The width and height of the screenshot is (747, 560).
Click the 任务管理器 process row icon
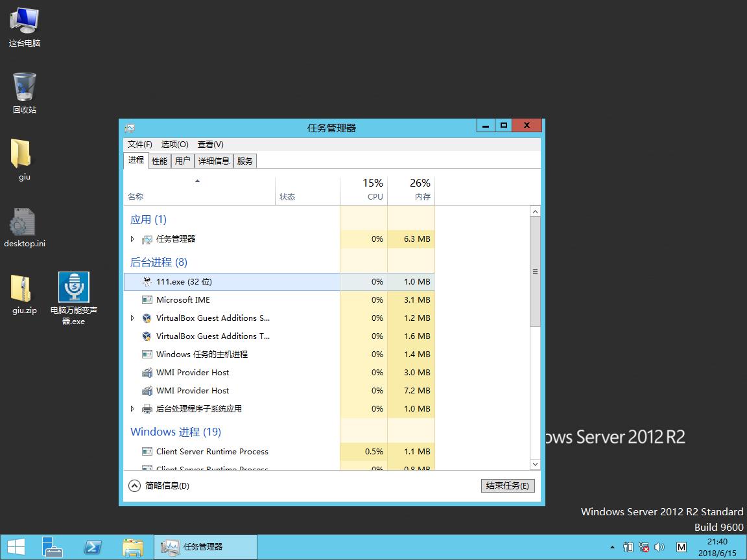(147, 239)
